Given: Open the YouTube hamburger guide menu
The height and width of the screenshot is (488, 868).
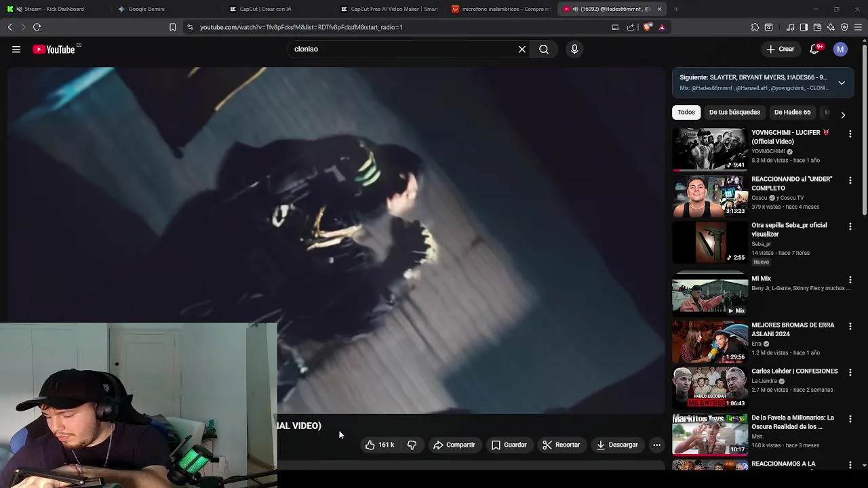Looking at the screenshot, I should tap(16, 49).
